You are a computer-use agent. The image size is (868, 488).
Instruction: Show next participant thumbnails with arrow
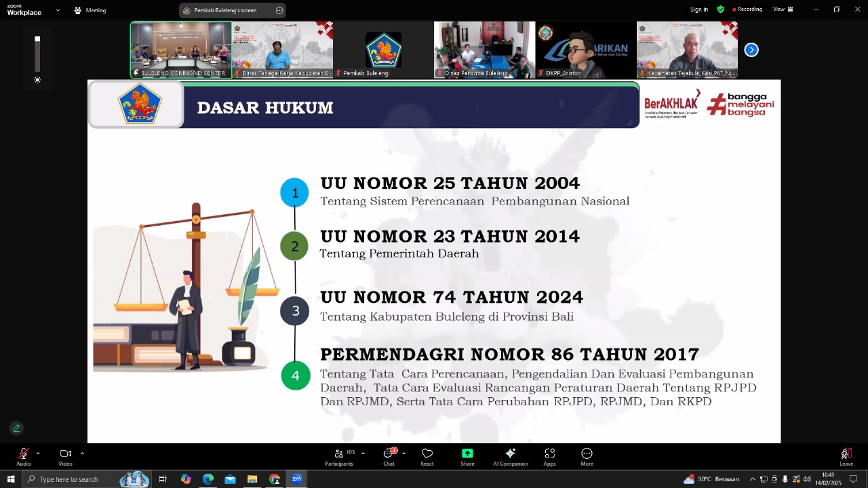pyautogui.click(x=751, y=49)
